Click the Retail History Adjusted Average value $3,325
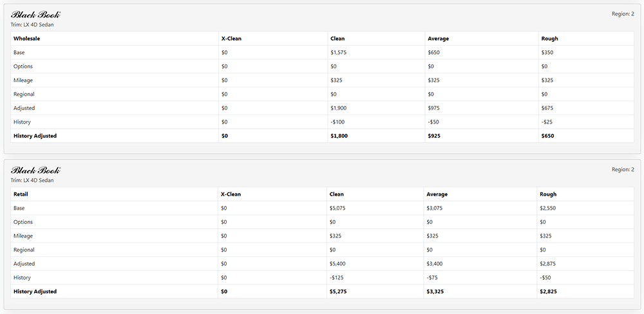Image resolution: width=644 pixels, height=314 pixels. tap(435, 292)
